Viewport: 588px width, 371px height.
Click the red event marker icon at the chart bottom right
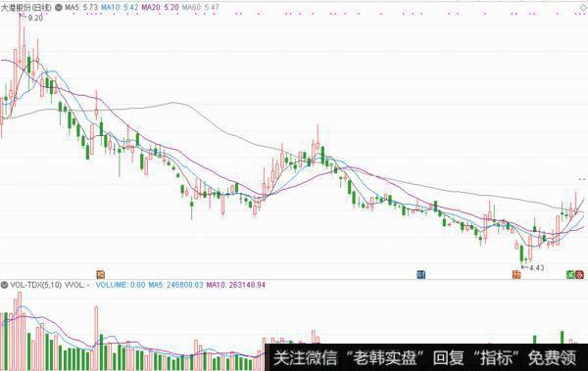click(x=580, y=274)
